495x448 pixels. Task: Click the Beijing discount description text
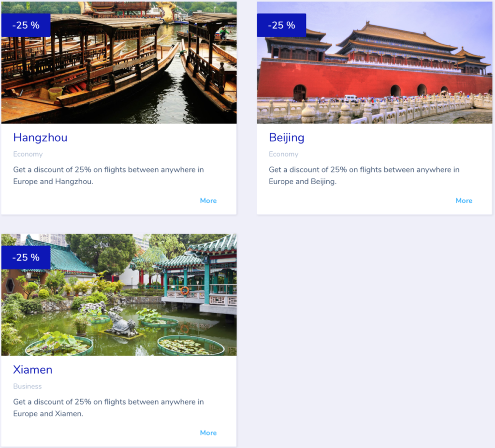(x=364, y=175)
